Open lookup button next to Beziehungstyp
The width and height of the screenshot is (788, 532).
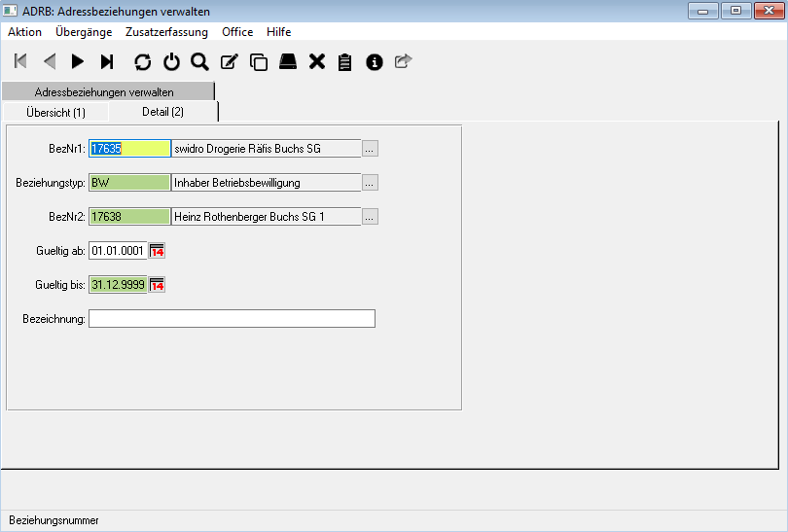coord(370,183)
